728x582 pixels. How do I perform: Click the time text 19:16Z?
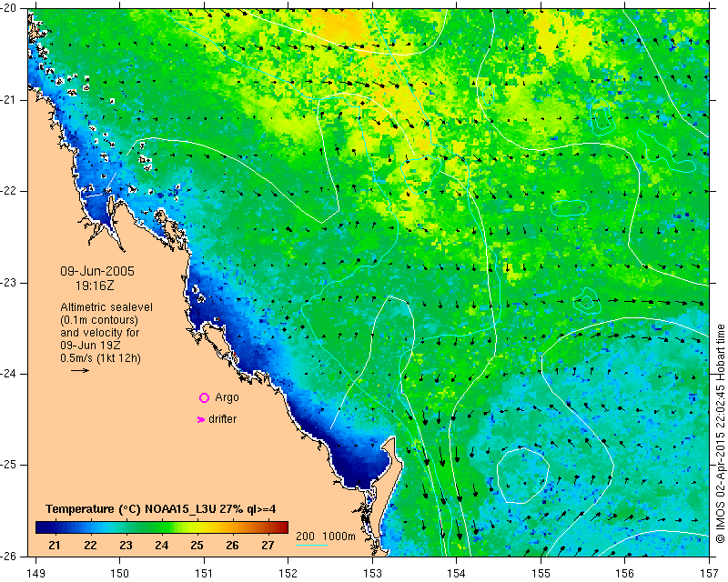95,286
